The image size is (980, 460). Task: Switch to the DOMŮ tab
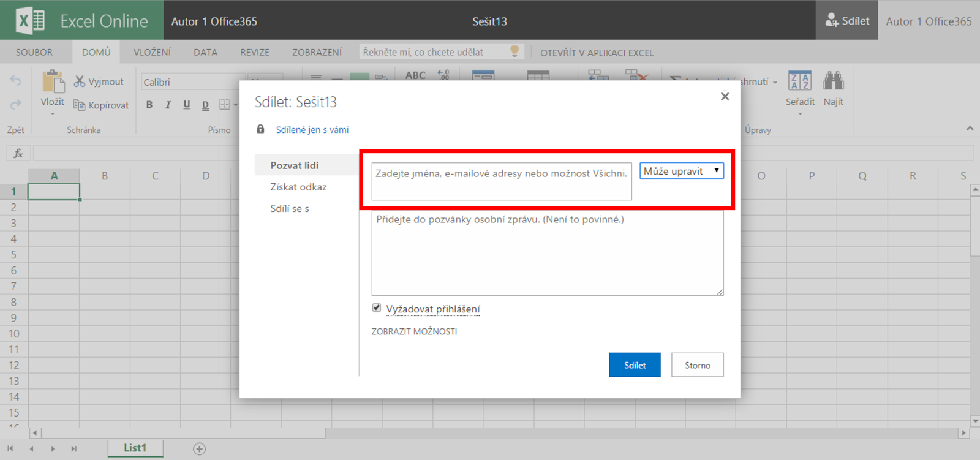click(96, 52)
